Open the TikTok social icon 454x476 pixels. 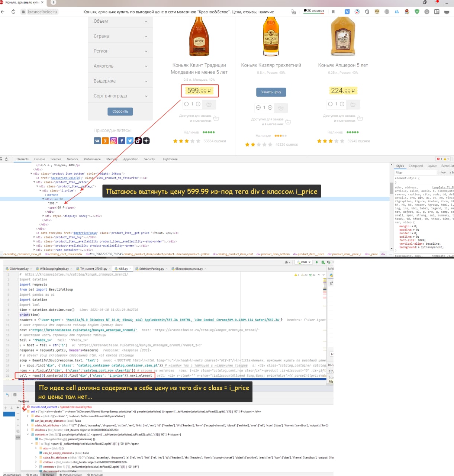[138, 141]
